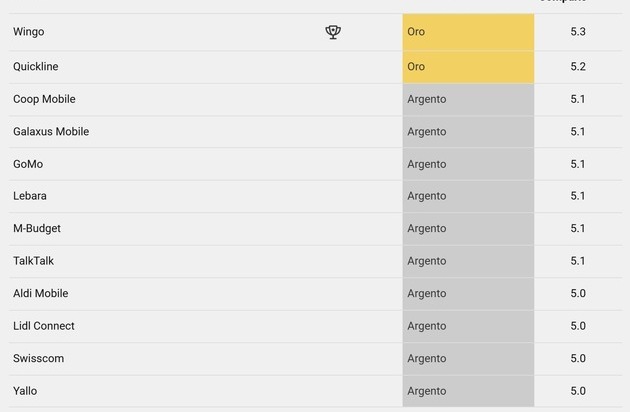Click the M-Budget provider name
The height and width of the screenshot is (412, 630).
pos(37,229)
